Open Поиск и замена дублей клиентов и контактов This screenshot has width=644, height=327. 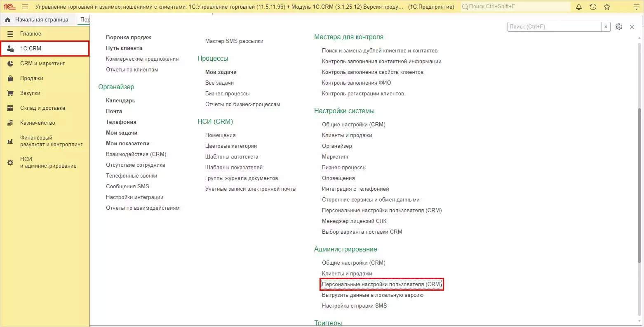tap(380, 51)
